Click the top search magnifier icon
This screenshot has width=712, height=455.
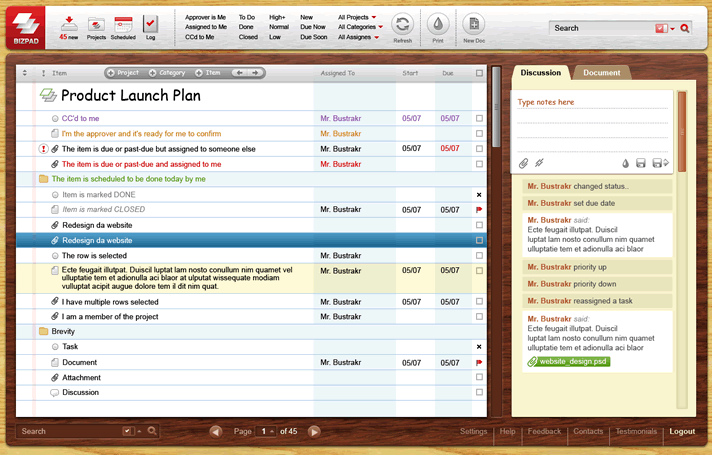(x=685, y=28)
